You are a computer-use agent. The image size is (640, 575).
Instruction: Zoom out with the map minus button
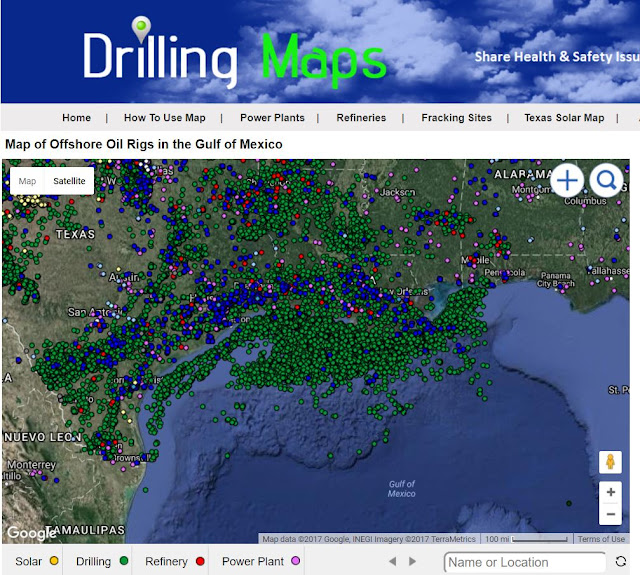pos(611,514)
